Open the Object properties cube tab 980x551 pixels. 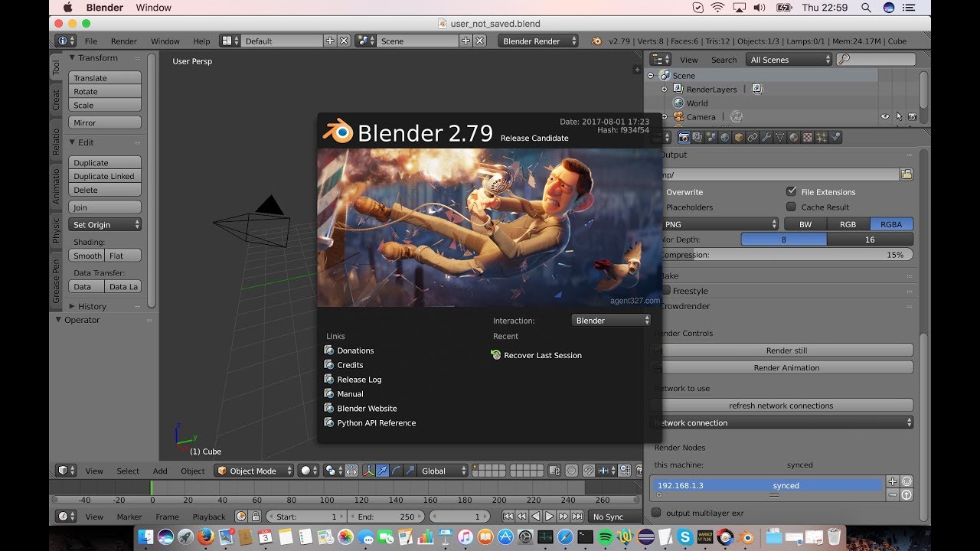739,137
